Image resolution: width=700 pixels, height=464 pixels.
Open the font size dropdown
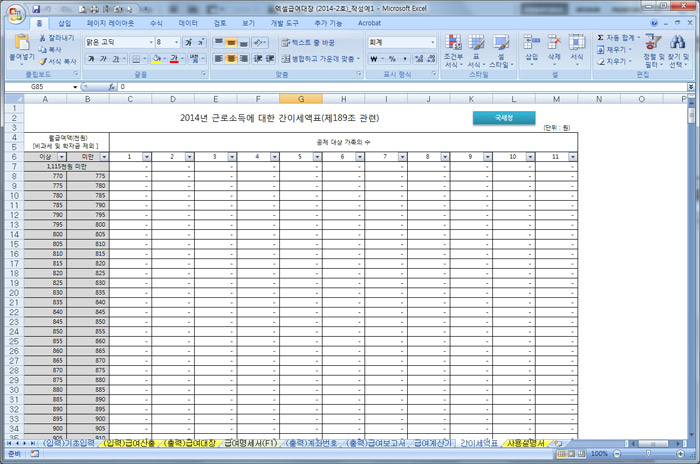point(177,42)
